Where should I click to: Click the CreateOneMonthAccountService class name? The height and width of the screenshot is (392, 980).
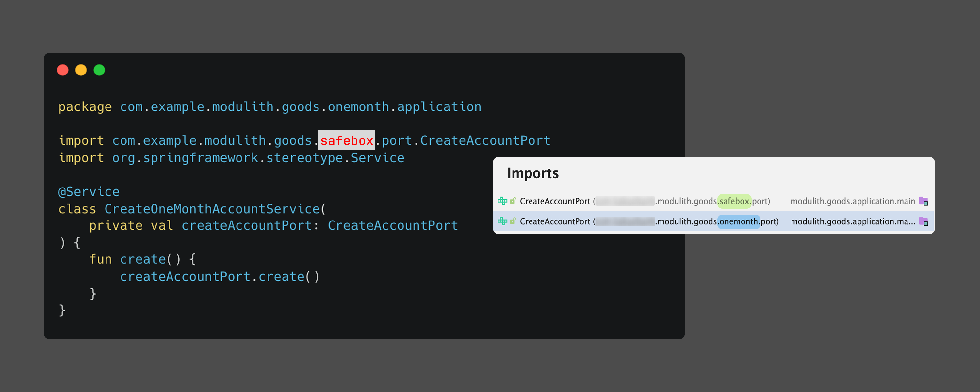(212, 208)
